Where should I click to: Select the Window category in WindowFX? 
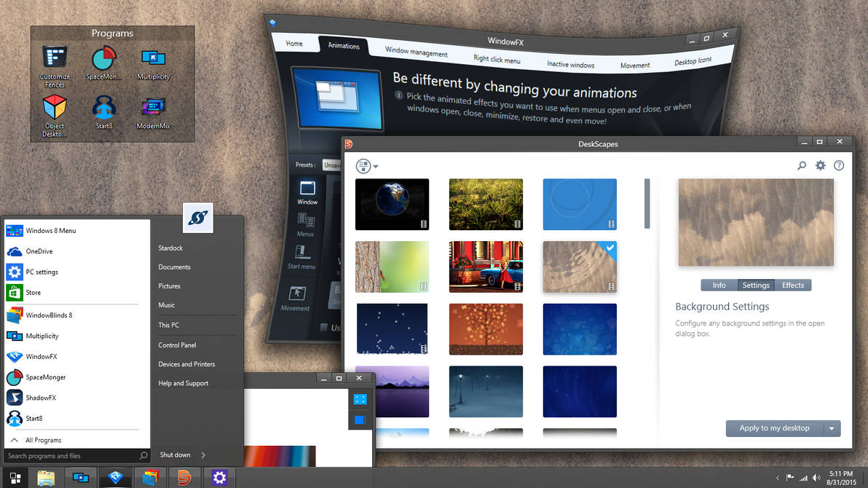[x=307, y=193]
